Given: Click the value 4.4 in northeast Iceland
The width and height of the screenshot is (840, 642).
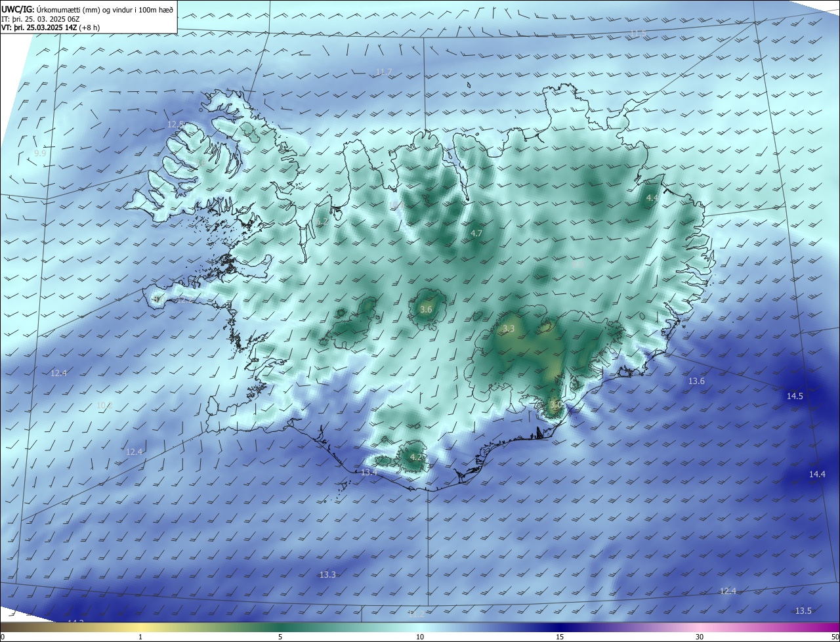Looking at the screenshot, I should (x=652, y=198).
